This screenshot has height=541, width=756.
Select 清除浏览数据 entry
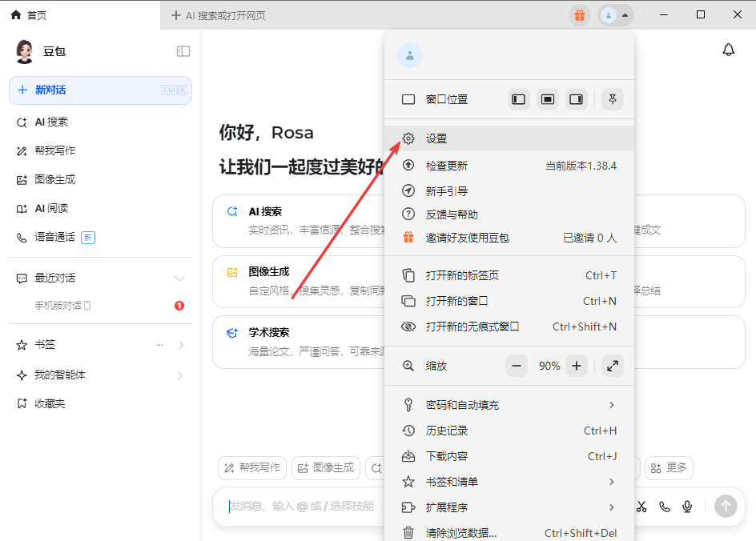(509, 533)
